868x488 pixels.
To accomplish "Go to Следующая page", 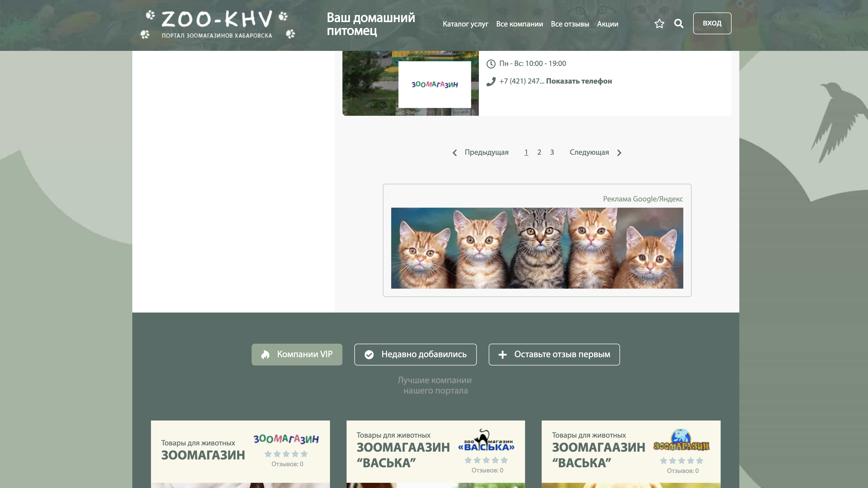I will click(x=589, y=152).
